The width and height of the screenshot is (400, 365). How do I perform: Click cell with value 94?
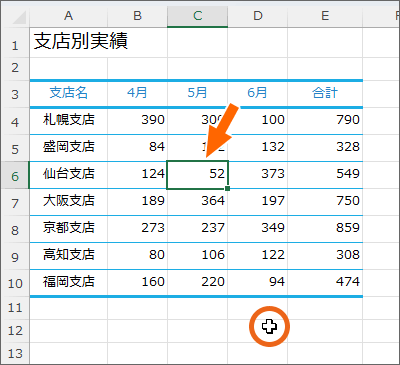(258, 283)
